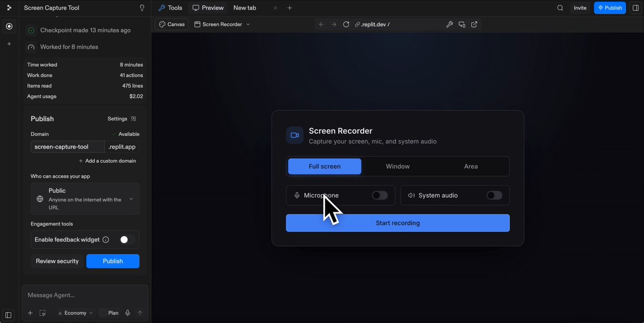Click the voice input microphone in chat
This screenshot has width=644, height=323.
128,313
